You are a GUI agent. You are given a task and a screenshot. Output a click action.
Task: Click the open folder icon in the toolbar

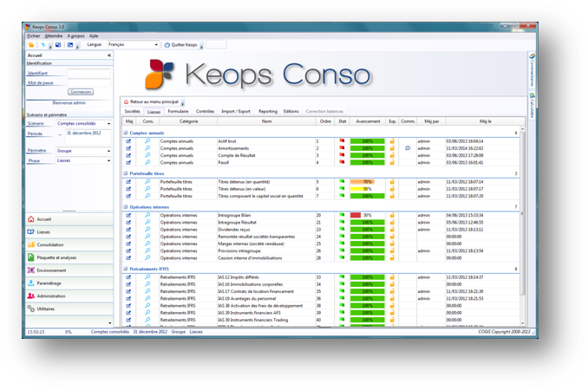32,45
